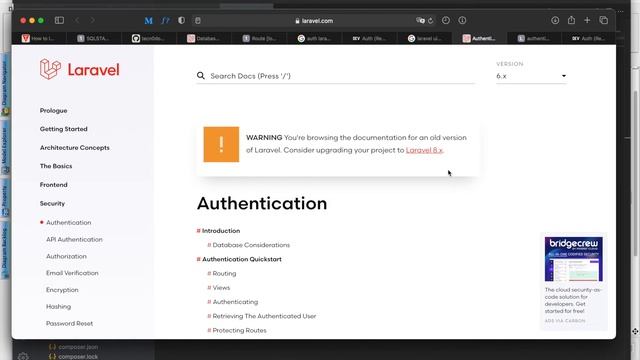
Task: Click the address bar showing laravel.com
Action: (314, 20)
